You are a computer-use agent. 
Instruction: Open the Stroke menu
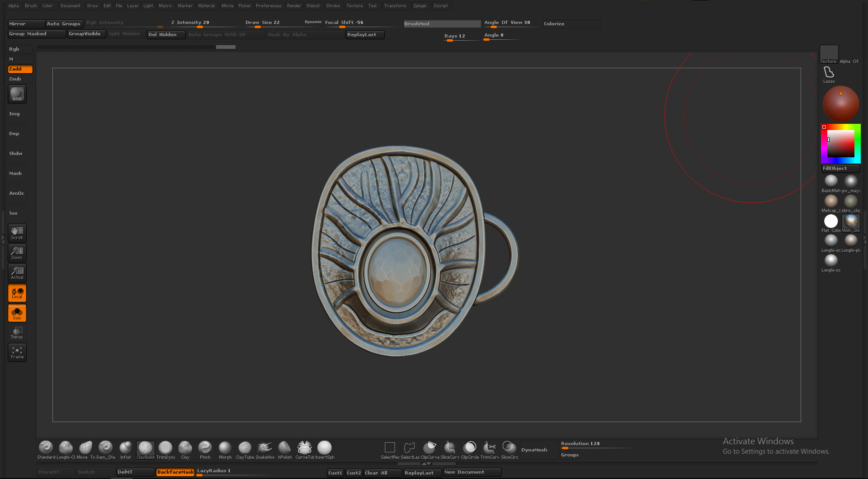(x=333, y=6)
